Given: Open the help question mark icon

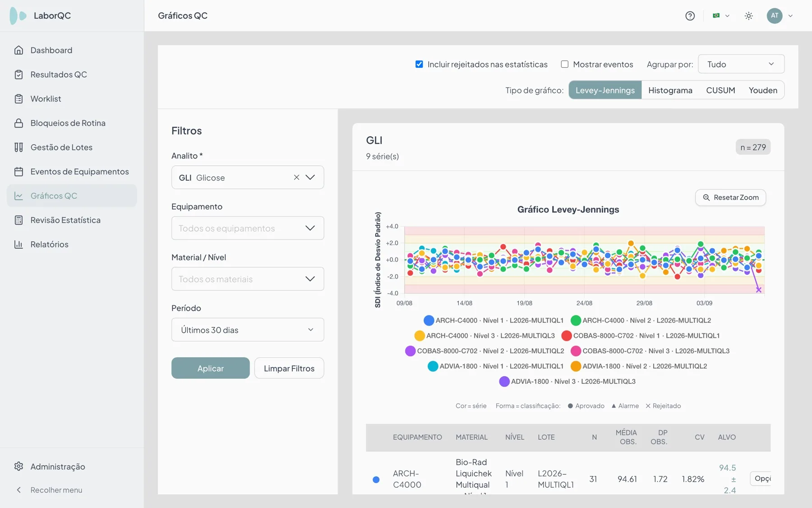Looking at the screenshot, I should (690, 16).
